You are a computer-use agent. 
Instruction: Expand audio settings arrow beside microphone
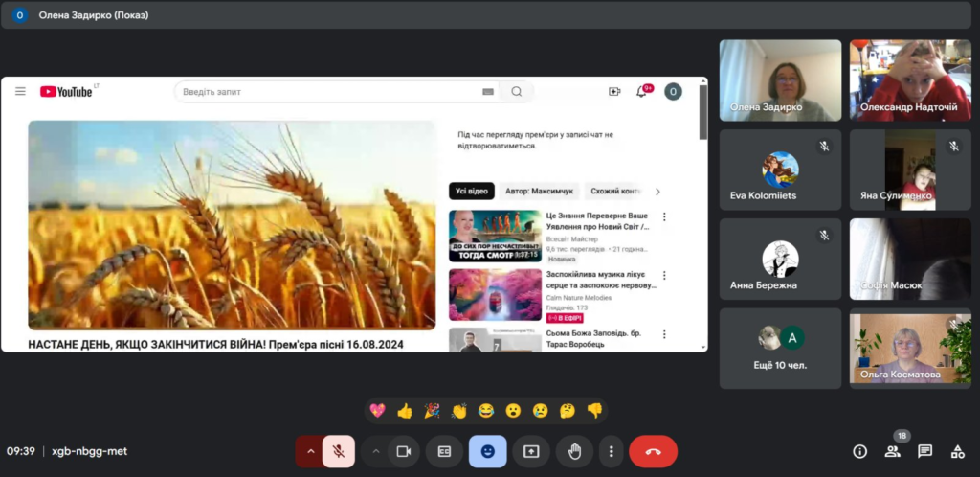tap(309, 451)
